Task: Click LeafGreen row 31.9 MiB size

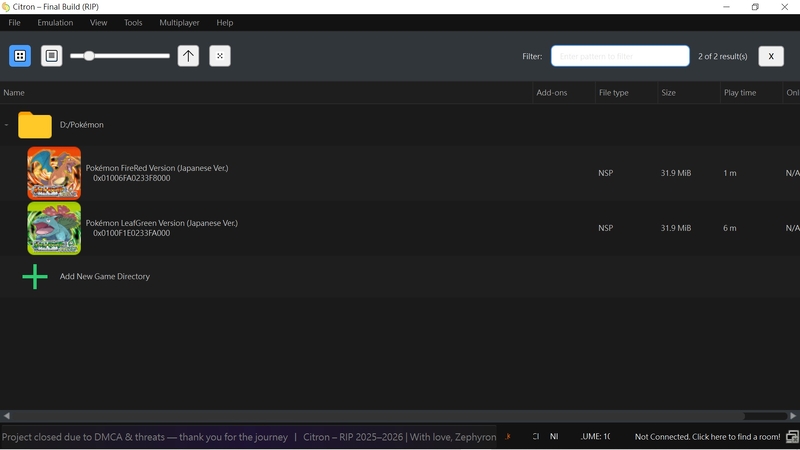Action: [x=676, y=228]
